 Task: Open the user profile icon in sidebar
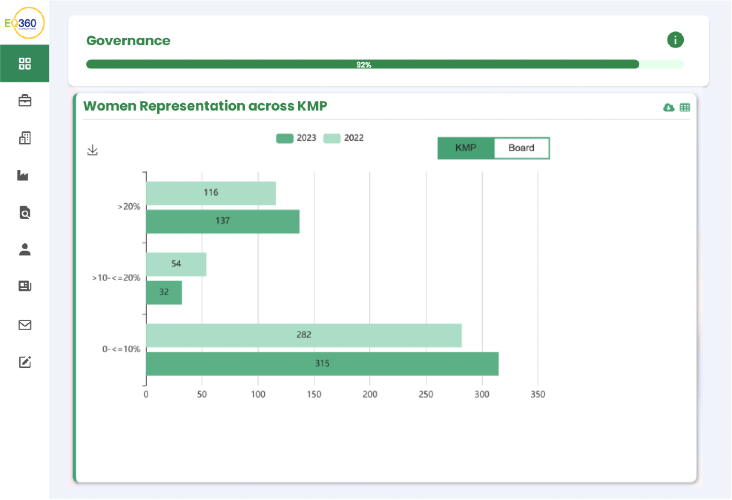coord(25,249)
